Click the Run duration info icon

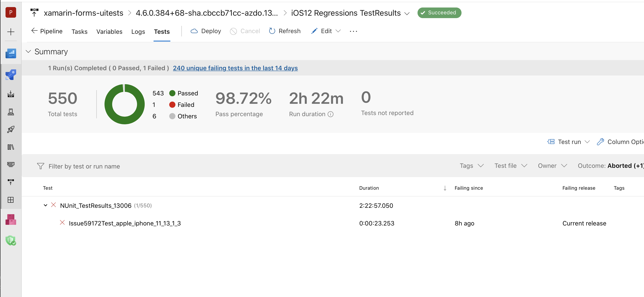(331, 114)
